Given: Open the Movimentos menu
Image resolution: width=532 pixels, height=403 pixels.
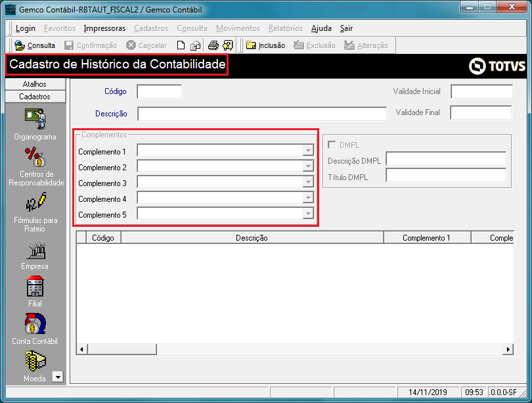Looking at the screenshot, I should point(238,28).
